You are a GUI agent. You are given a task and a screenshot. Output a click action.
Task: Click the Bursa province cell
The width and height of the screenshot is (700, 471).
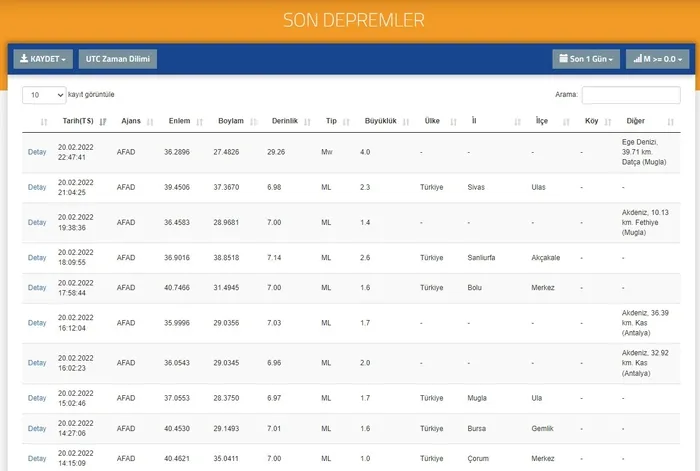(x=476, y=429)
